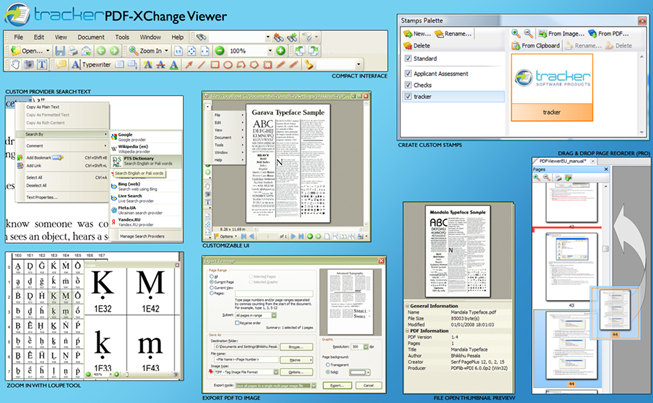Select the Snapshot camera tool
The height and width of the screenshot is (403, 653).
tap(29, 65)
